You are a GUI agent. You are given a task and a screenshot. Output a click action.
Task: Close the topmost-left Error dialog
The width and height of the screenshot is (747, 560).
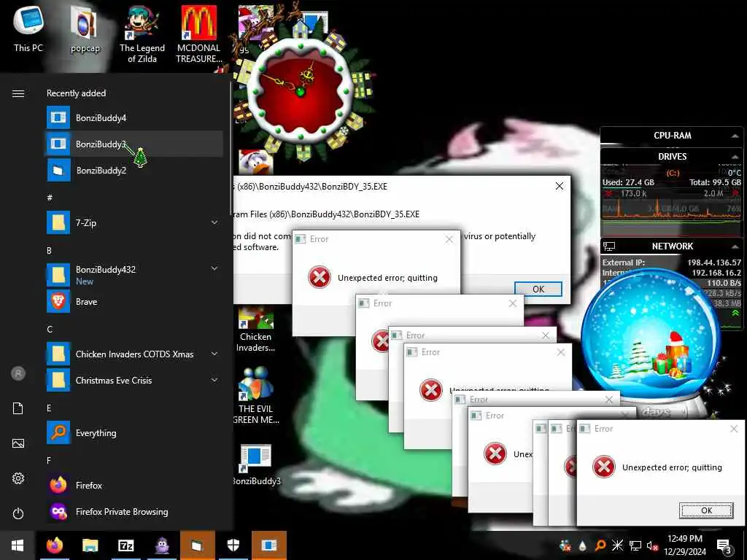(x=449, y=239)
